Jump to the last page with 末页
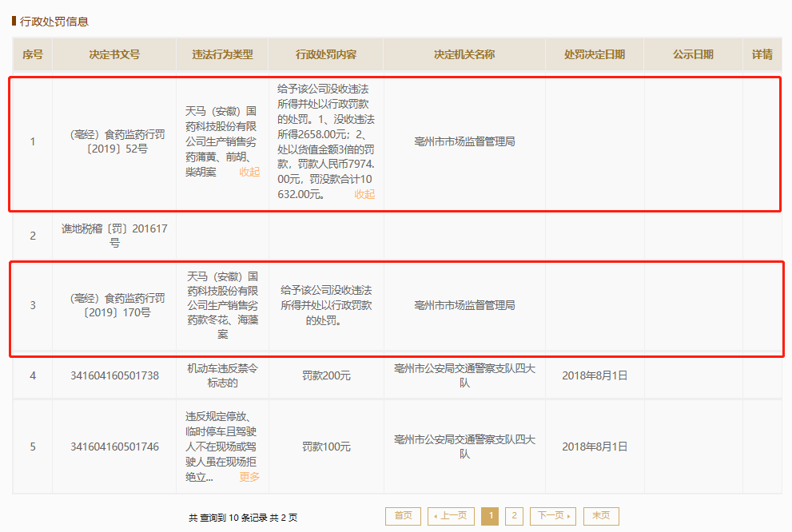Viewport: 792px width, 532px height. tap(601, 516)
